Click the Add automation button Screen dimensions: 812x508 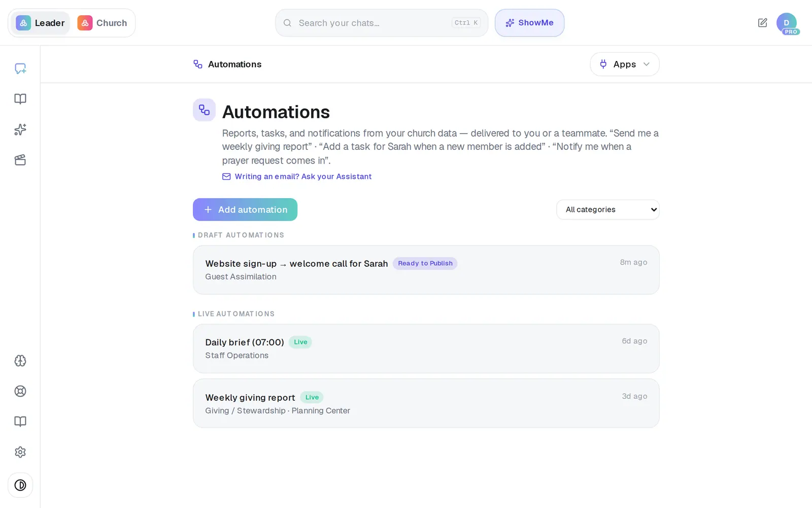[245, 209]
